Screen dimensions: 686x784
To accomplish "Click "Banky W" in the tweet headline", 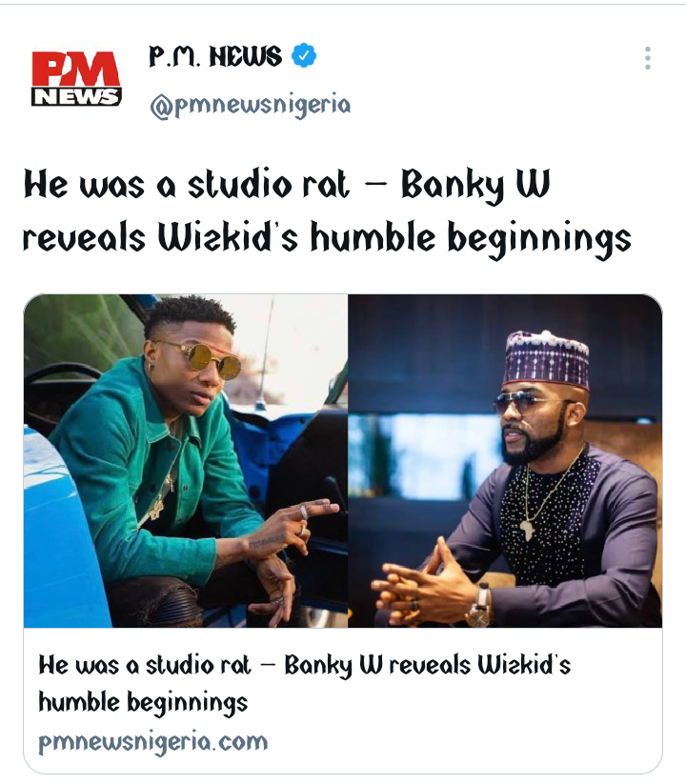I will pyautogui.click(x=475, y=185).
